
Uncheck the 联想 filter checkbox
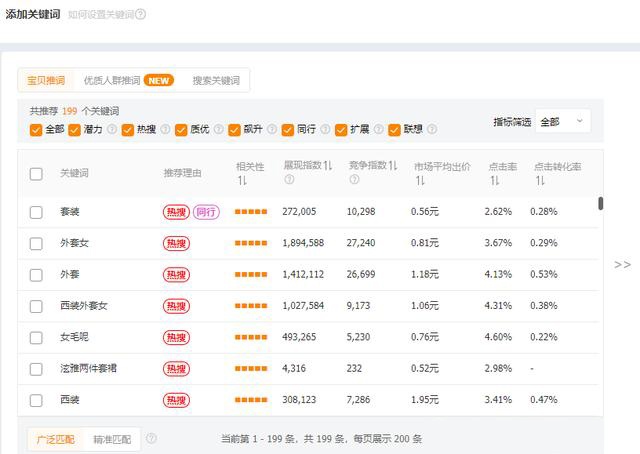394,130
